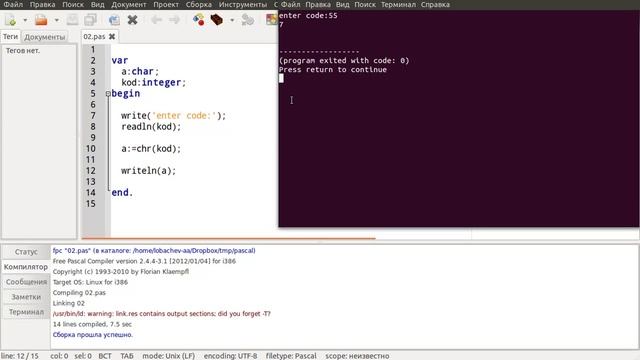Open the Поиск menu in Geany
The width and height of the screenshot is (640, 360).
(73, 4)
